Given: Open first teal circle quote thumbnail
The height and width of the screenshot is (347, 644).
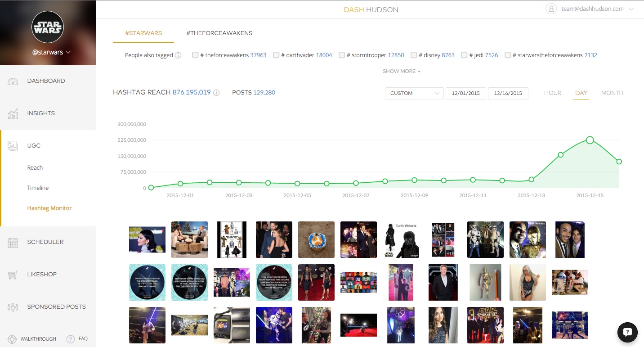Looking at the screenshot, I should pyautogui.click(x=147, y=282).
